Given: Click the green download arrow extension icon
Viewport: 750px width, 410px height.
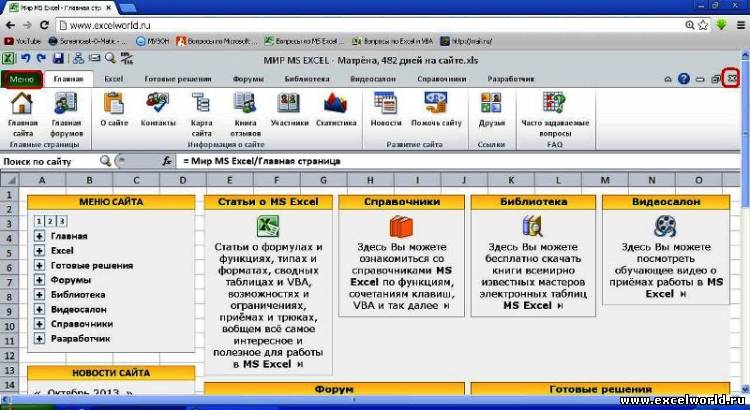Looking at the screenshot, I should [x=721, y=25].
